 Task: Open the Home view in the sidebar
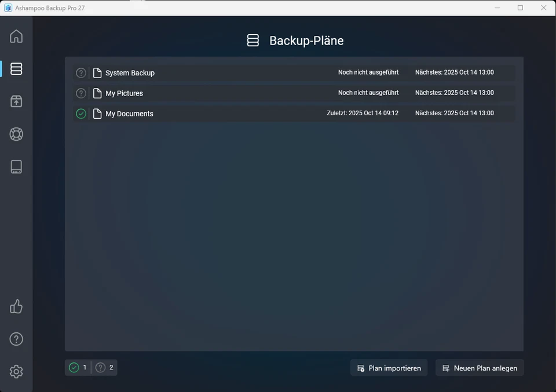coord(16,36)
